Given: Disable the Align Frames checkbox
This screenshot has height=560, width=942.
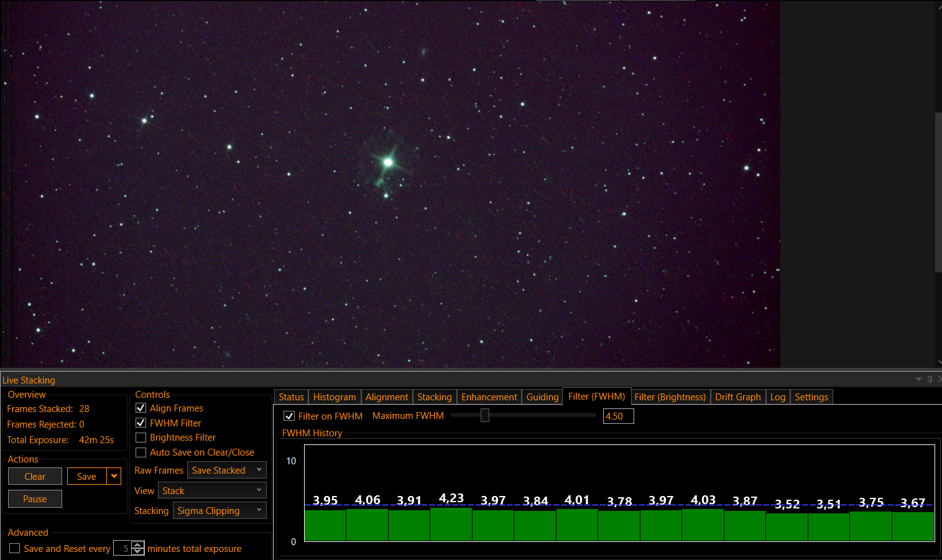Looking at the screenshot, I should (x=141, y=408).
